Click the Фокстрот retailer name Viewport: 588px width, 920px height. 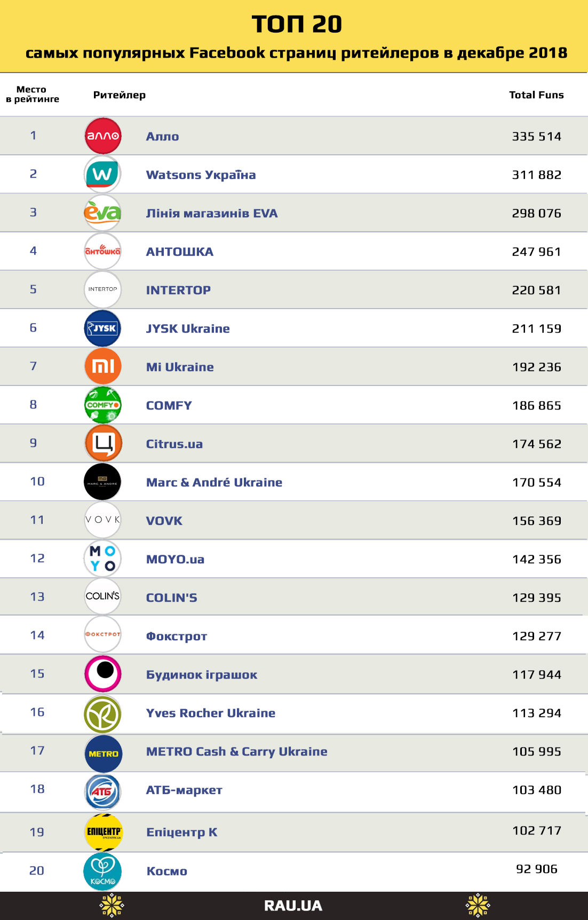(x=177, y=636)
